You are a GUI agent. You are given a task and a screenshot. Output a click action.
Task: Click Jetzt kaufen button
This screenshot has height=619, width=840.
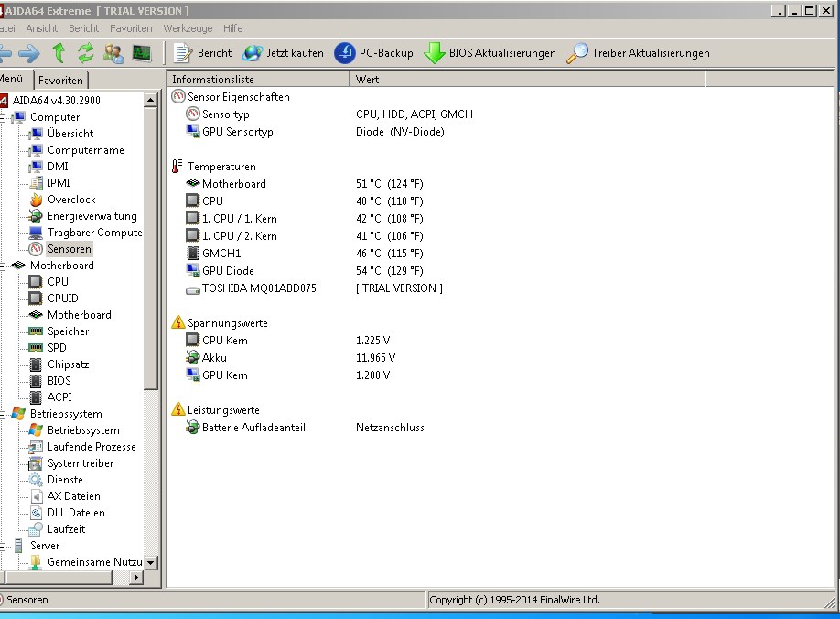[283, 53]
